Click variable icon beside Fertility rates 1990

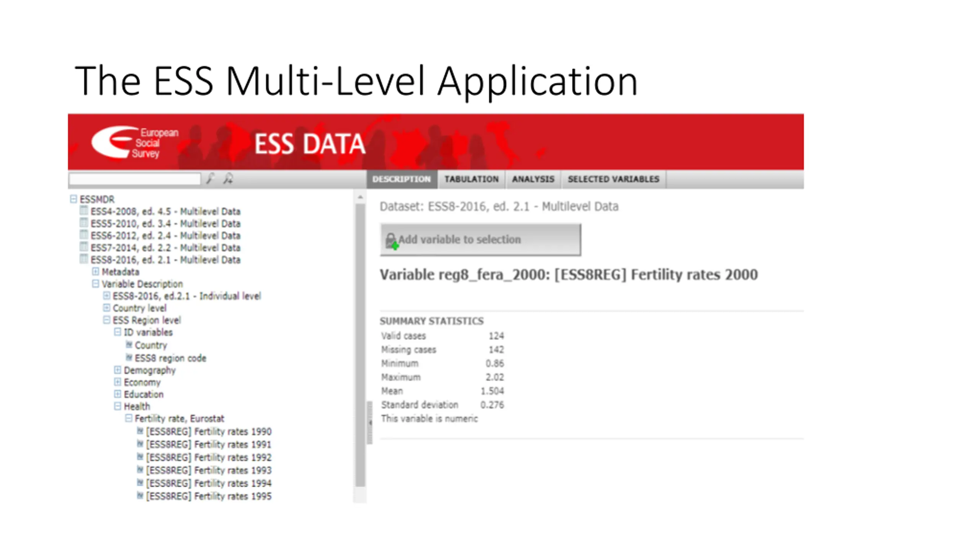pyautogui.click(x=140, y=431)
